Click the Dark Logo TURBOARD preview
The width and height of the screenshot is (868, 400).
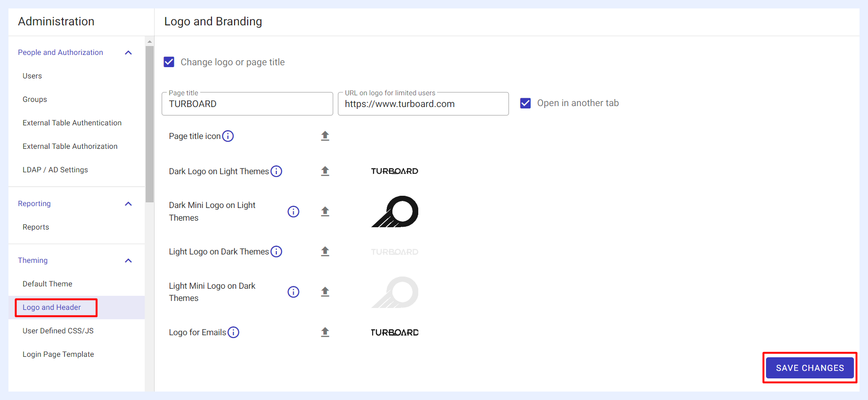click(x=395, y=171)
